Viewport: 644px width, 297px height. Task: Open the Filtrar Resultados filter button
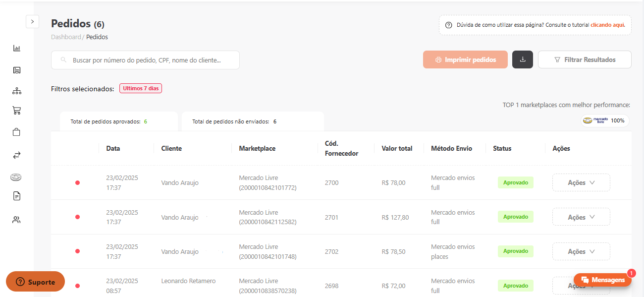coord(585,59)
